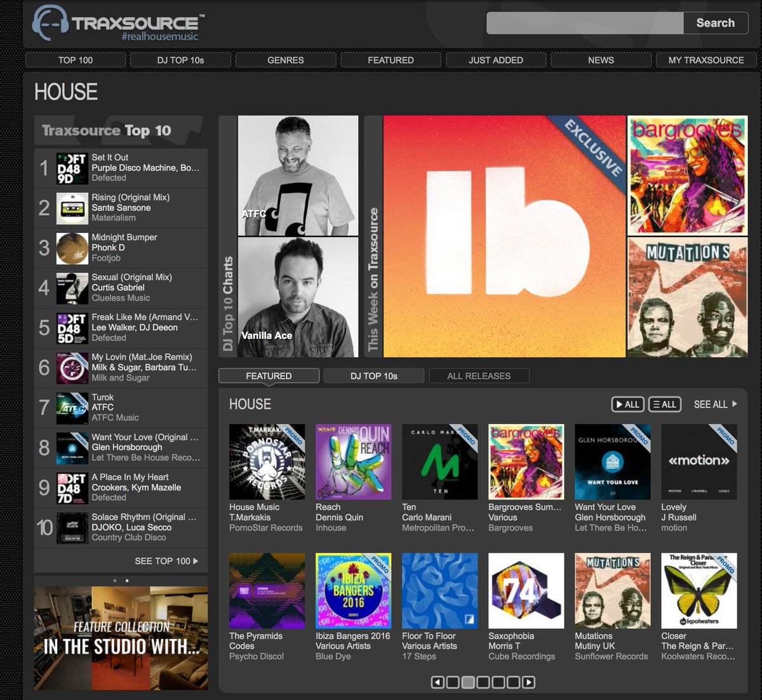Open Set It Out track artwork
The width and height of the screenshot is (762, 700).
(72, 168)
